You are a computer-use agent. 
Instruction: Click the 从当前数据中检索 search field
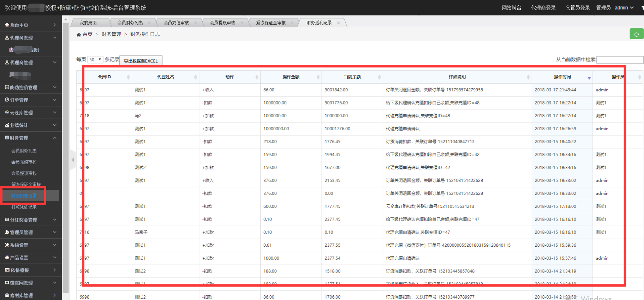pos(620,60)
